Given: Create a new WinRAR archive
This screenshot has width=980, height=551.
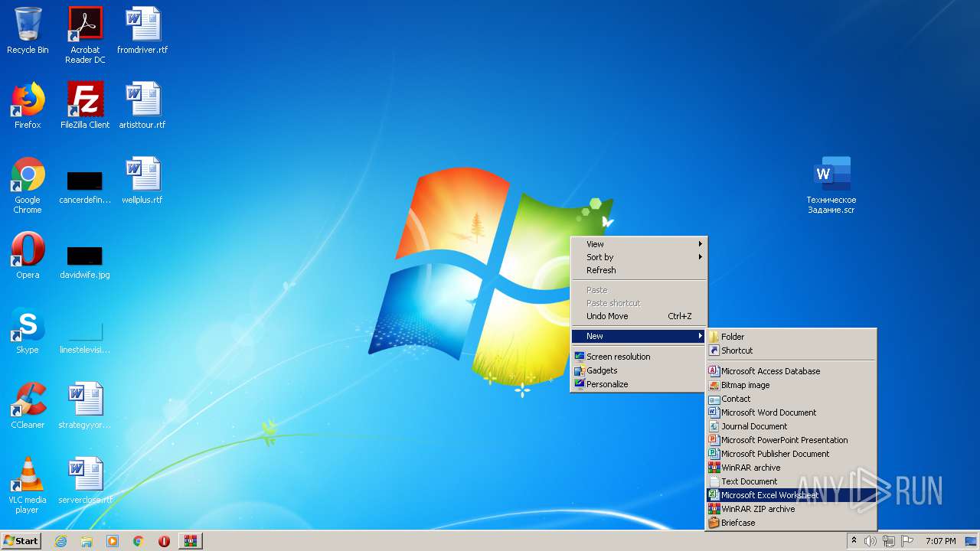Looking at the screenshot, I should [791, 468].
